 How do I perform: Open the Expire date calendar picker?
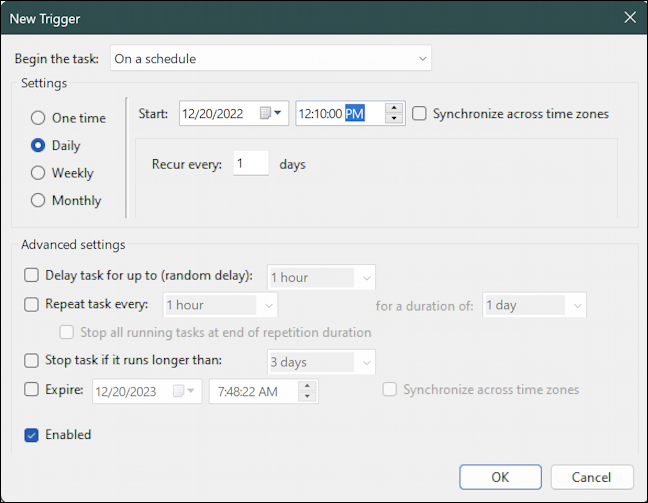point(183,391)
